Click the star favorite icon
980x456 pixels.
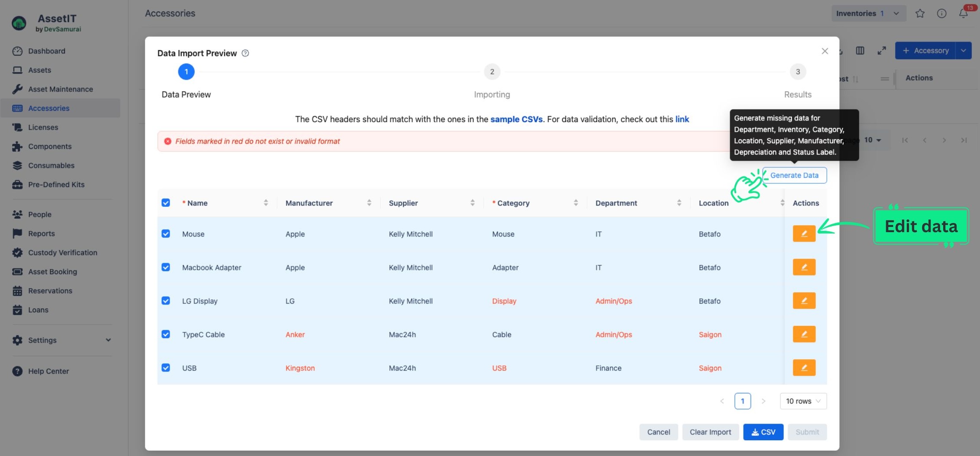click(x=920, y=14)
